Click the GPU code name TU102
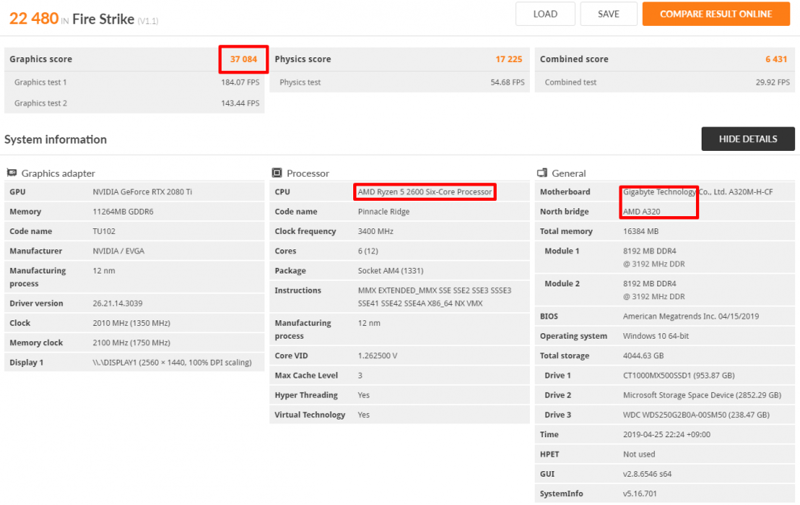 pos(104,231)
